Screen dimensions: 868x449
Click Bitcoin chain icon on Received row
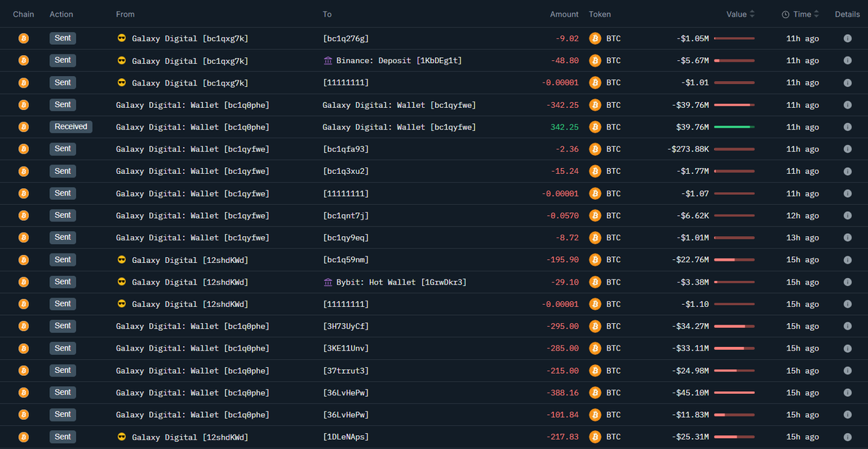coord(23,127)
